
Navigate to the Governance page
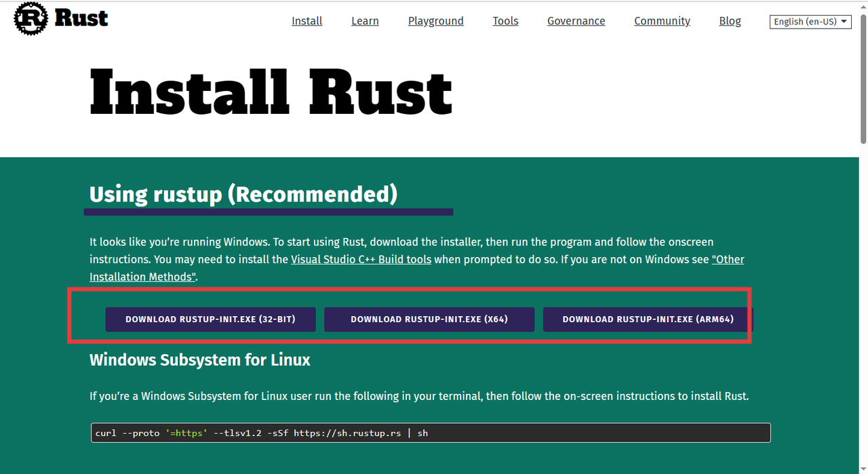(x=576, y=21)
